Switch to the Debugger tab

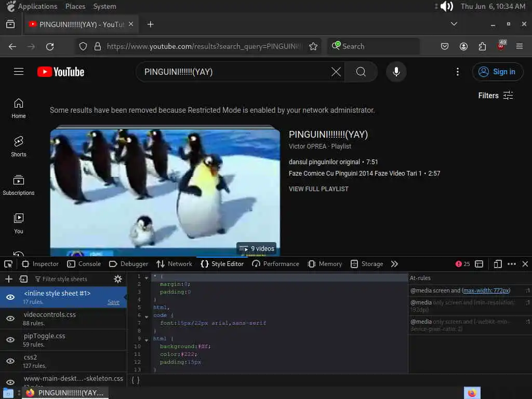pos(129,264)
